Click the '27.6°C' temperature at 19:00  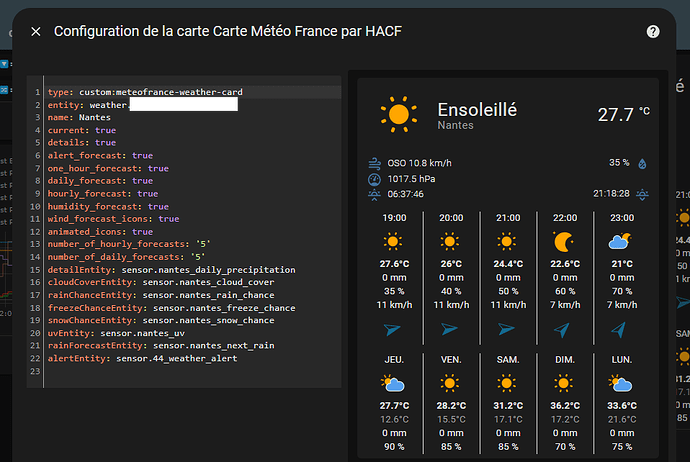pos(394,264)
